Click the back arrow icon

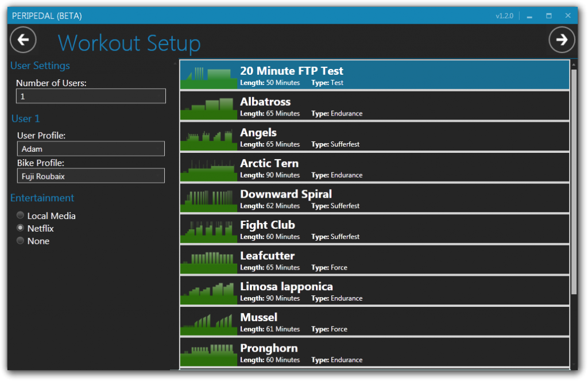[23, 40]
